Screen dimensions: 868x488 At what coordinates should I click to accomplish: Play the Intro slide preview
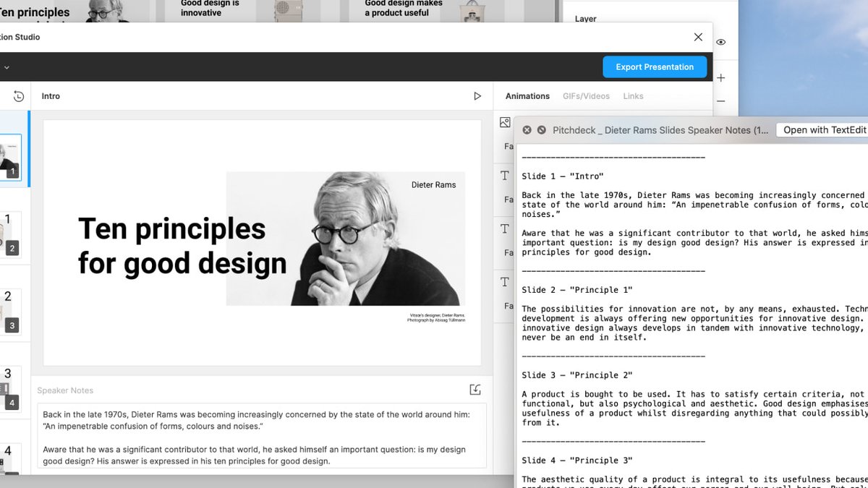(477, 96)
